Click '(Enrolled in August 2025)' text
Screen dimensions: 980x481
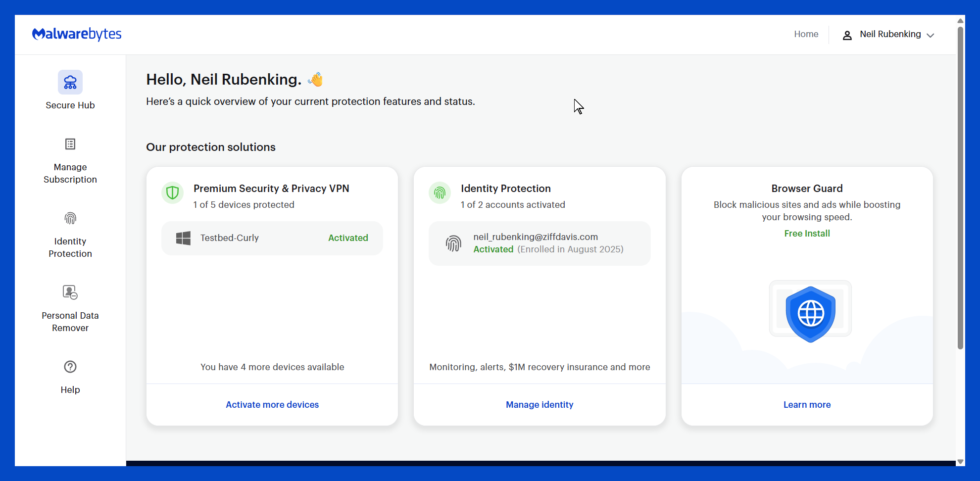click(571, 249)
